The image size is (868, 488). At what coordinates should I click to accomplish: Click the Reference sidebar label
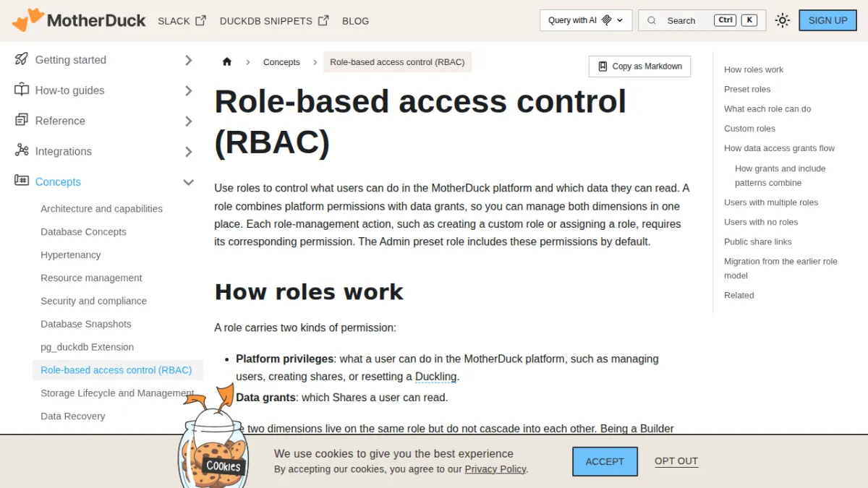coord(60,121)
